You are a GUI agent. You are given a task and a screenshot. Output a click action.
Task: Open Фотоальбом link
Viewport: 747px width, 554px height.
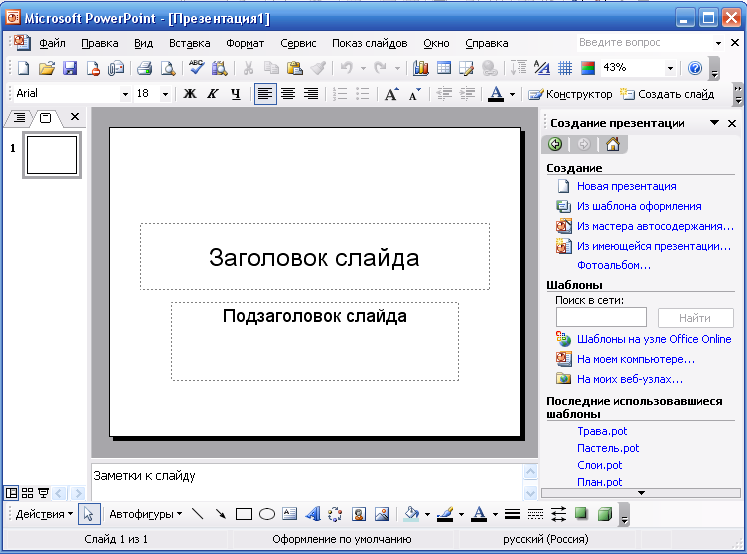point(614,265)
